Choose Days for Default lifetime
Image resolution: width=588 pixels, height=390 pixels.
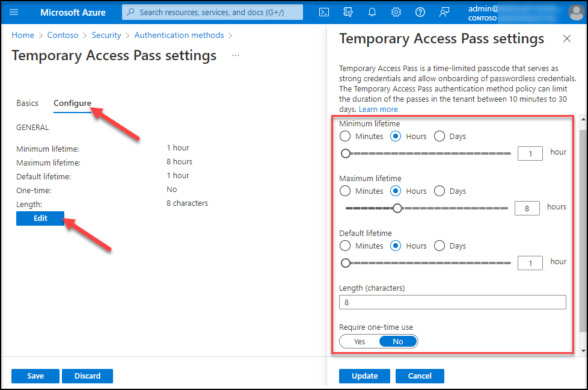pyautogui.click(x=439, y=246)
